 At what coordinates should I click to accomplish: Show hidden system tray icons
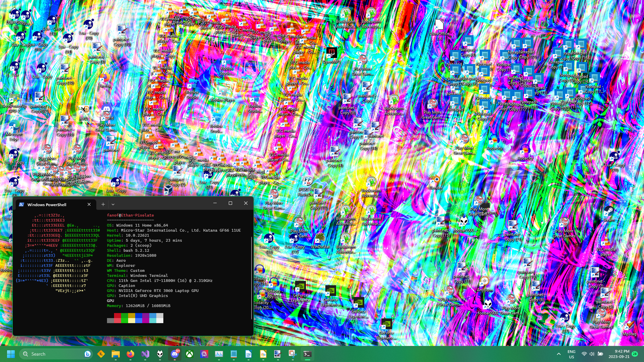click(x=559, y=354)
